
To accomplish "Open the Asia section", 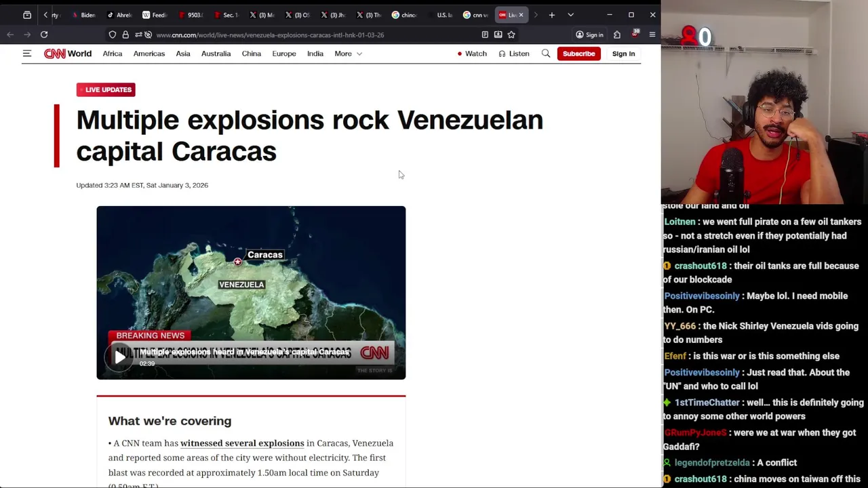I will 183,54.
